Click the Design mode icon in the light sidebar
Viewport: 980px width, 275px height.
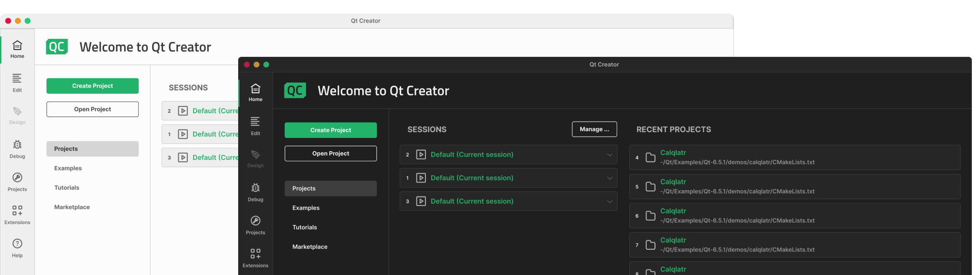17,112
